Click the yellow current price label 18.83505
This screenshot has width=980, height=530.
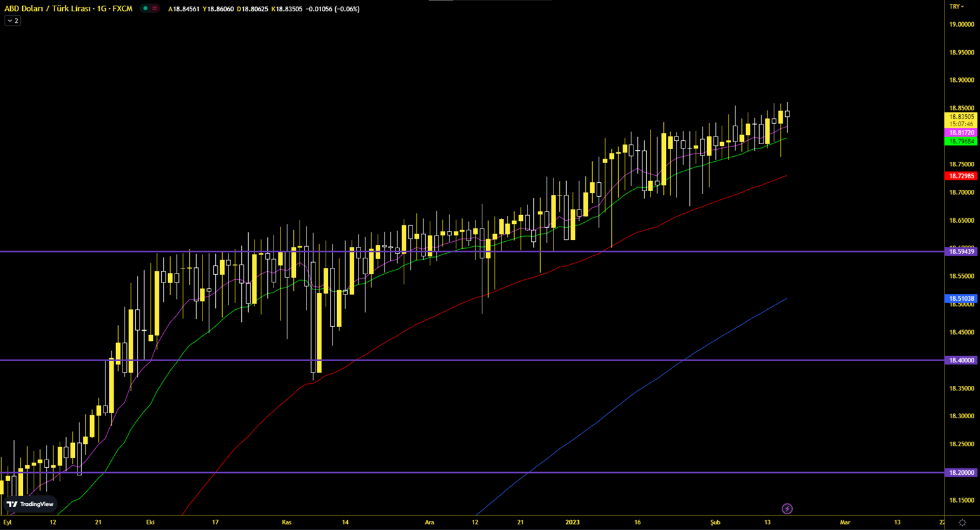pyautogui.click(x=961, y=117)
